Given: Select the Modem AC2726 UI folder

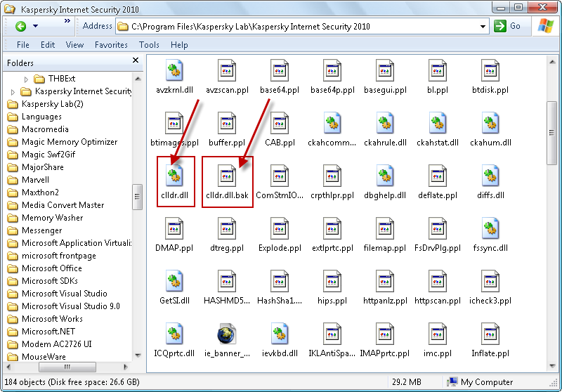Looking at the screenshot, I should click(x=50, y=344).
